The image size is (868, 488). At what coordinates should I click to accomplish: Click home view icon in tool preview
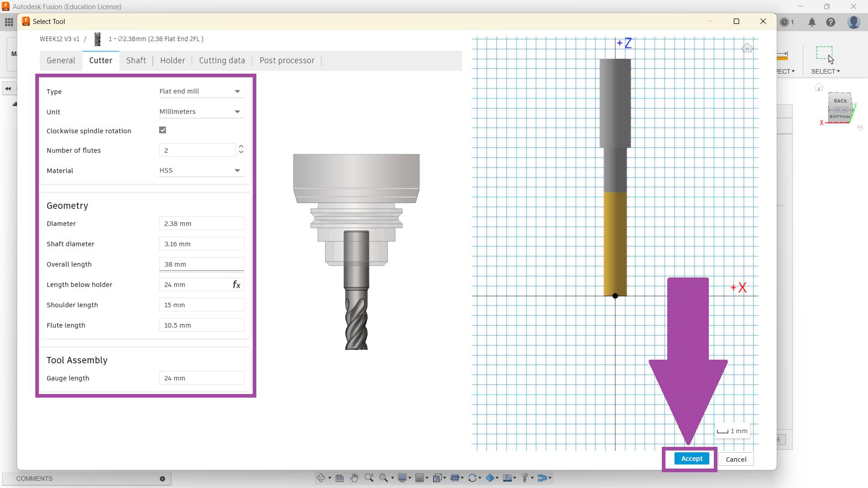(747, 48)
